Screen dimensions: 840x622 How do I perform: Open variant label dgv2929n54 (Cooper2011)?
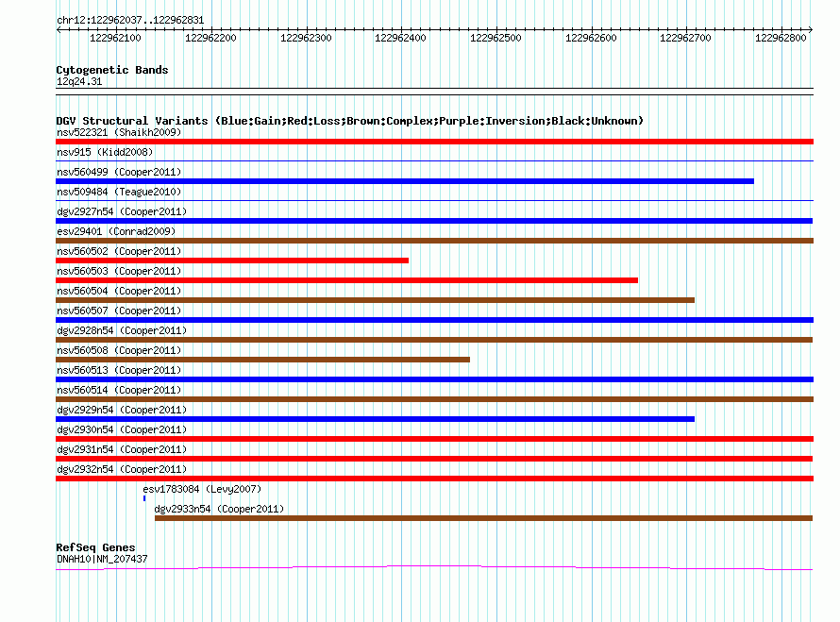(122, 410)
